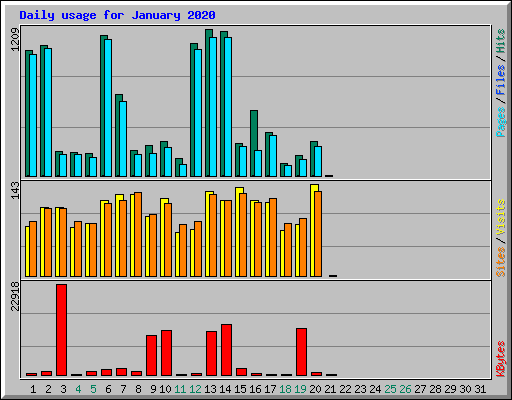Click green weekend day label "5"
This screenshot has width=512, height=400.
point(93,389)
